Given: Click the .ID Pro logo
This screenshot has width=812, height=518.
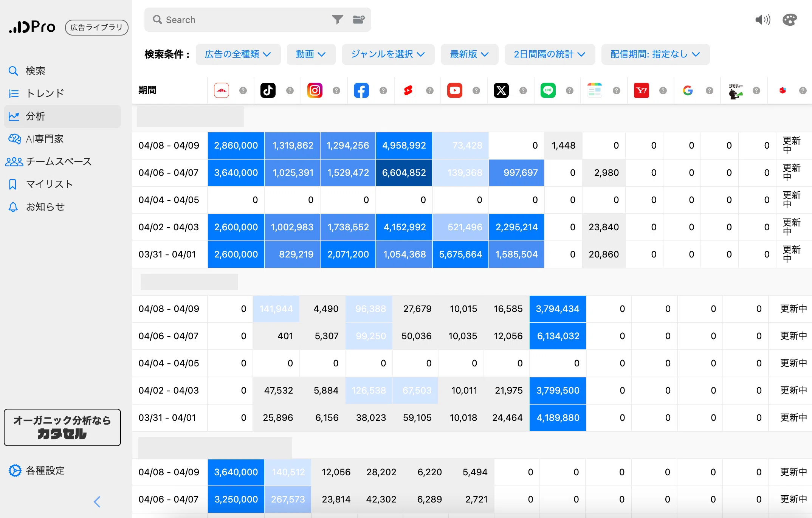Looking at the screenshot, I should pyautogui.click(x=33, y=27).
